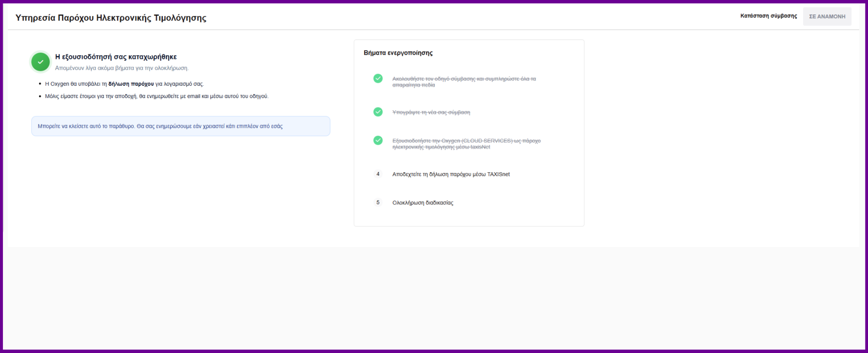Click the page title 'Υπηρεσία Παρόχου Ηλεκτρονικής Τιμολόγησης'
The width and height of the screenshot is (868, 353).
(111, 18)
